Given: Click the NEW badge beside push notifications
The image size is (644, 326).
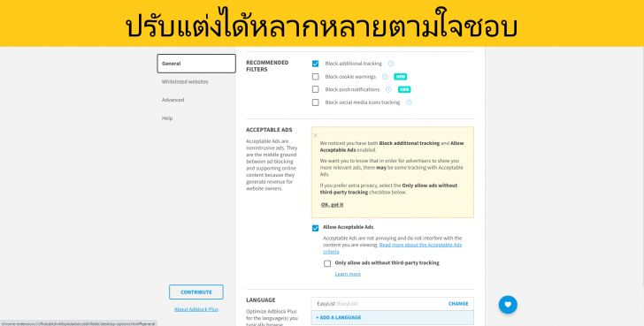Looking at the screenshot, I should (x=404, y=89).
